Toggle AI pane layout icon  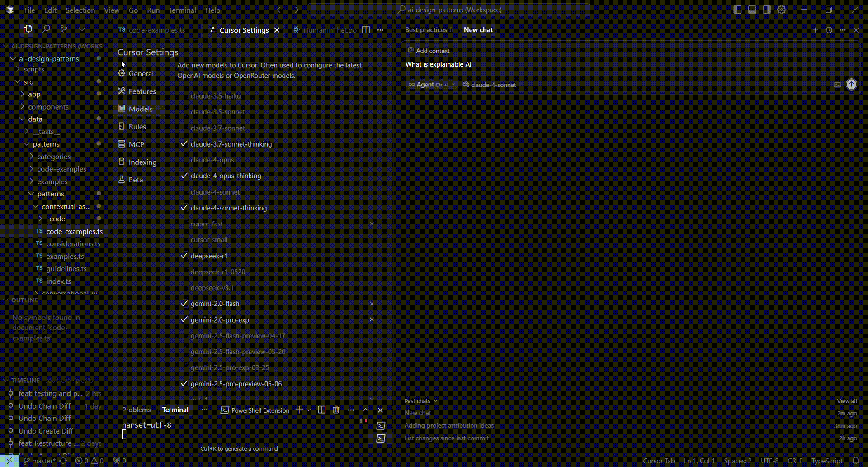(767, 10)
